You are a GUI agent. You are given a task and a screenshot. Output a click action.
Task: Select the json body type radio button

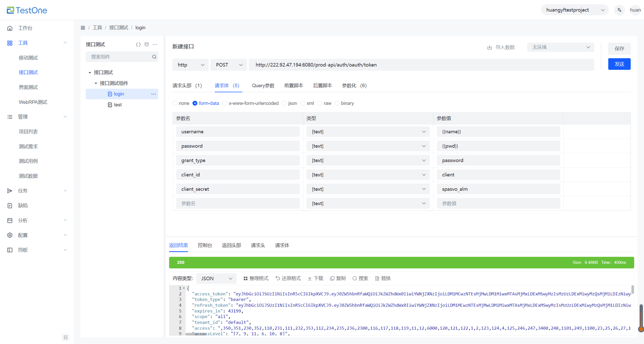(284, 103)
